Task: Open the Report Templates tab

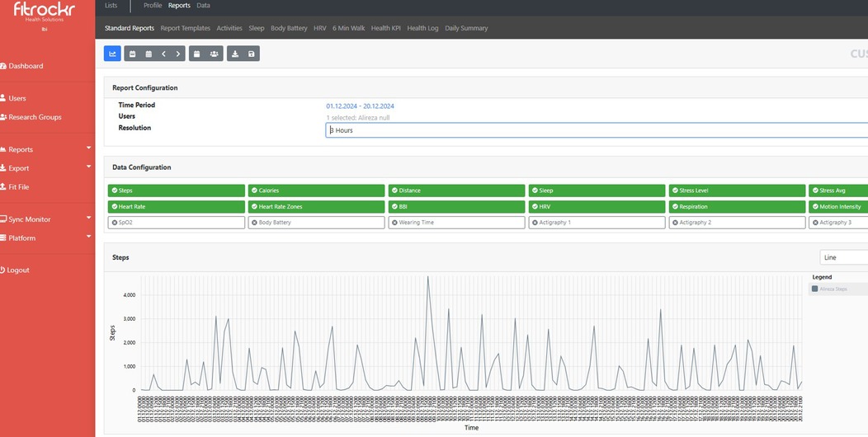Action: coord(185,28)
